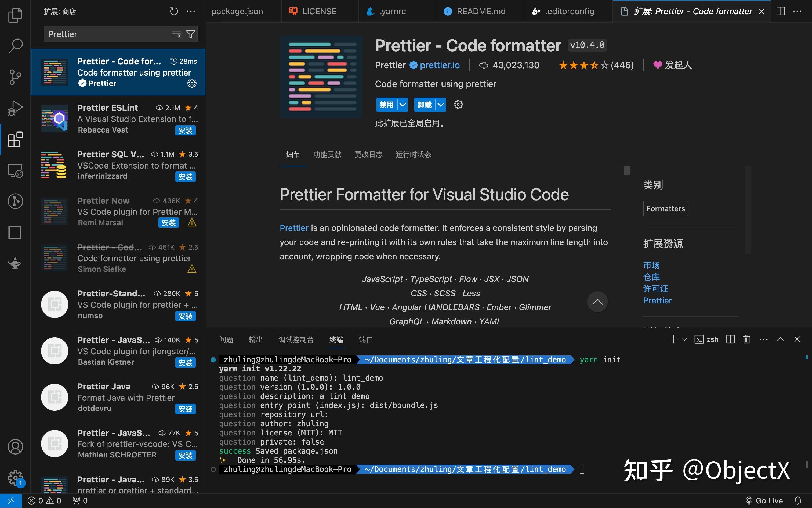This screenshot has width=812, height=508.
Task: Open the Extensions view icon
Action: [15, 139]
